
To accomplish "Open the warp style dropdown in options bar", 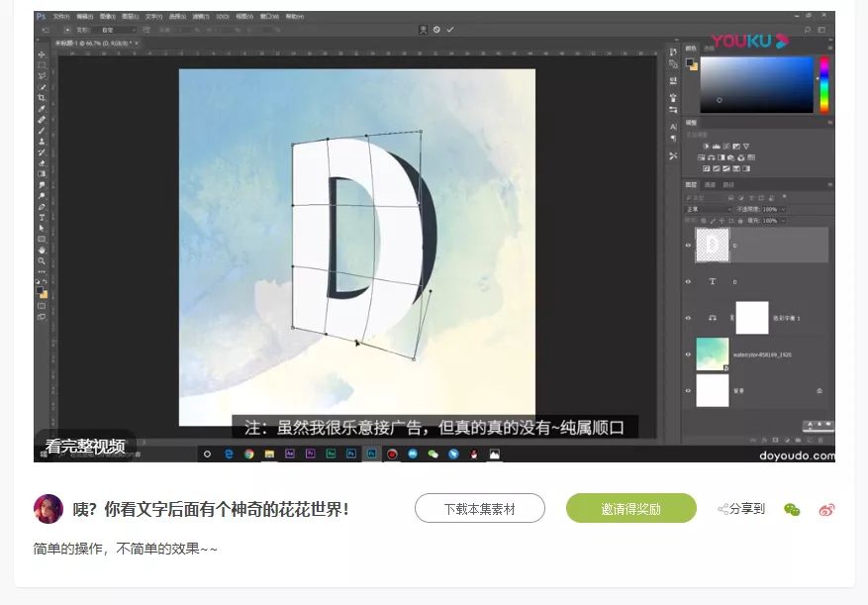I will point(119,30).
